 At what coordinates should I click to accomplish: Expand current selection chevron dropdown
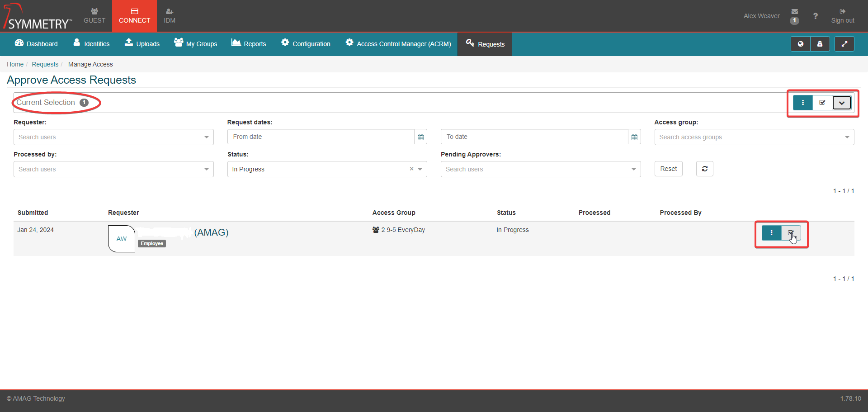[842, 103]
